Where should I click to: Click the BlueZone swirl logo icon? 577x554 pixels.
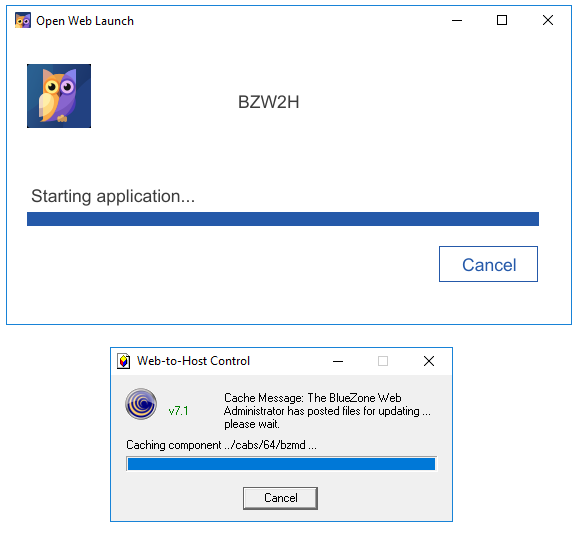click(141, 404)
